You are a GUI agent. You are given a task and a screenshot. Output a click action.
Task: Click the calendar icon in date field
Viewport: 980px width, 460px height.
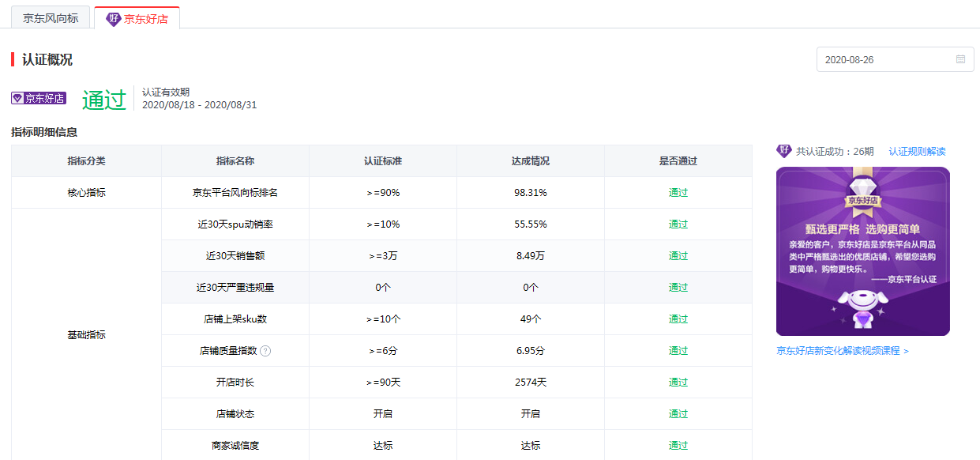click(x=960, y=59)
